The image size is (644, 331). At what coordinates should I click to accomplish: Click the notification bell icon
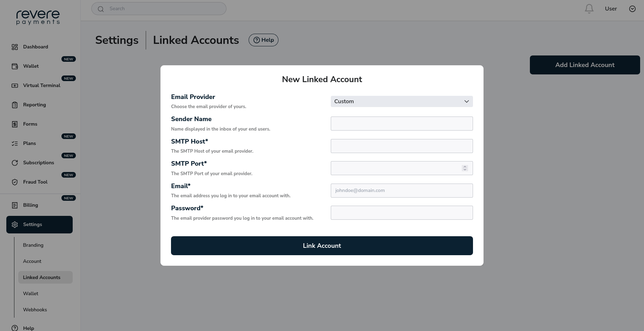coord(589,8)
